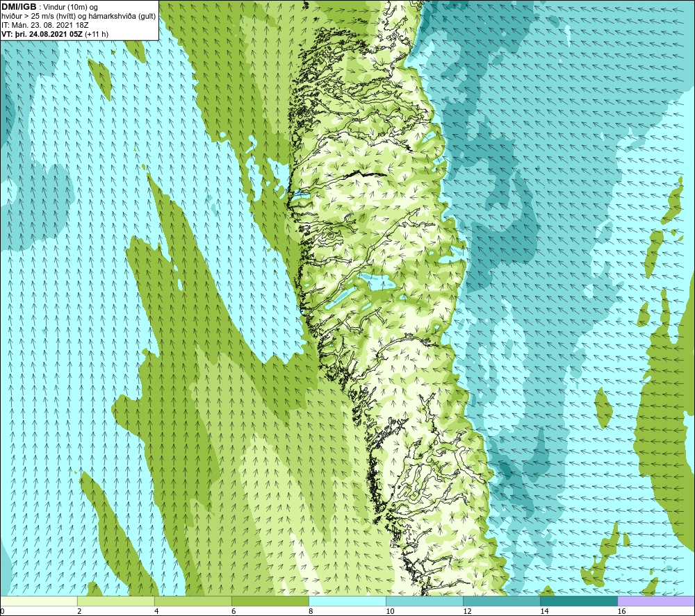Click the legend label '12'
Screen dimensions: 695x616
click(x=467, y=611)
